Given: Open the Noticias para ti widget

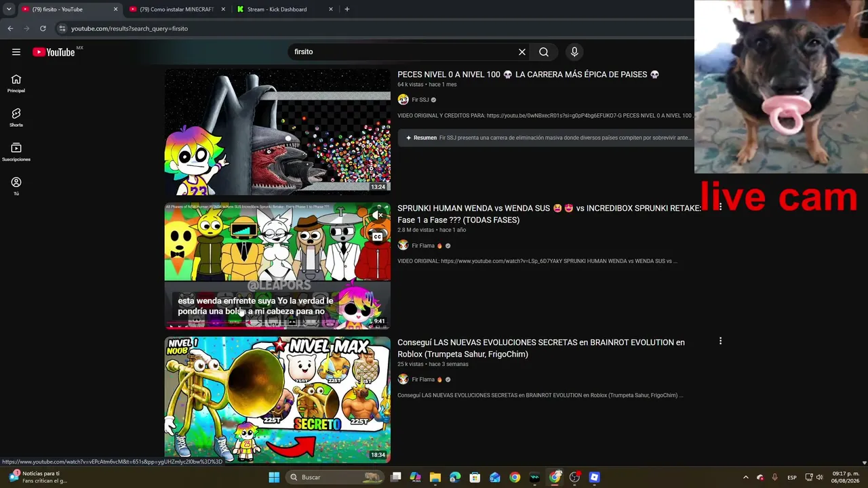Looking at the screenshot, I should pyautogui.click(x=37, y=477).
